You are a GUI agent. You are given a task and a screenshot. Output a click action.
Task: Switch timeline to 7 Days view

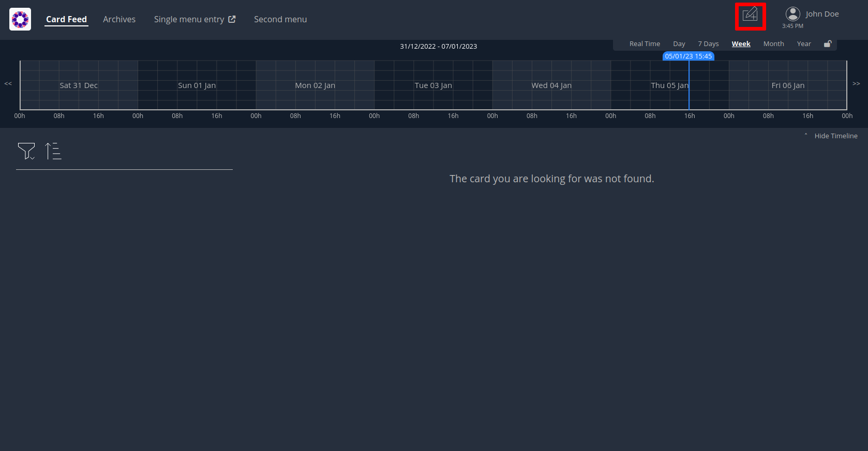pyautogui.click(x=708, y=44)
